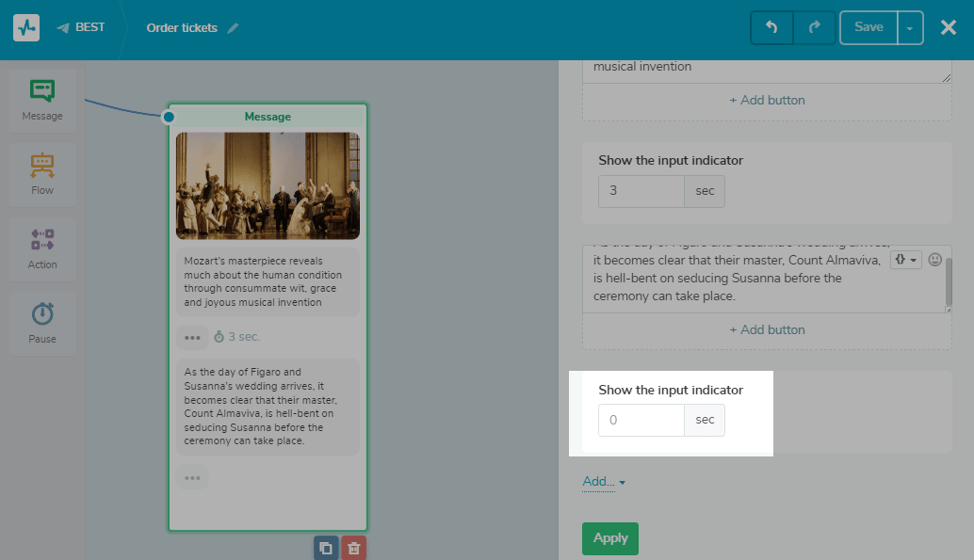Click the opera scene image thumbnail
This screenshot has width=974, height=560.
268,185
